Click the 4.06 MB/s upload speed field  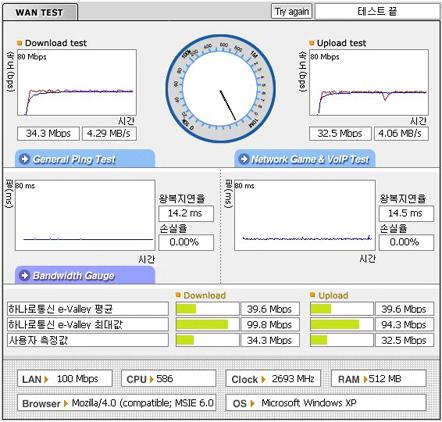click(x=401, y=134)
